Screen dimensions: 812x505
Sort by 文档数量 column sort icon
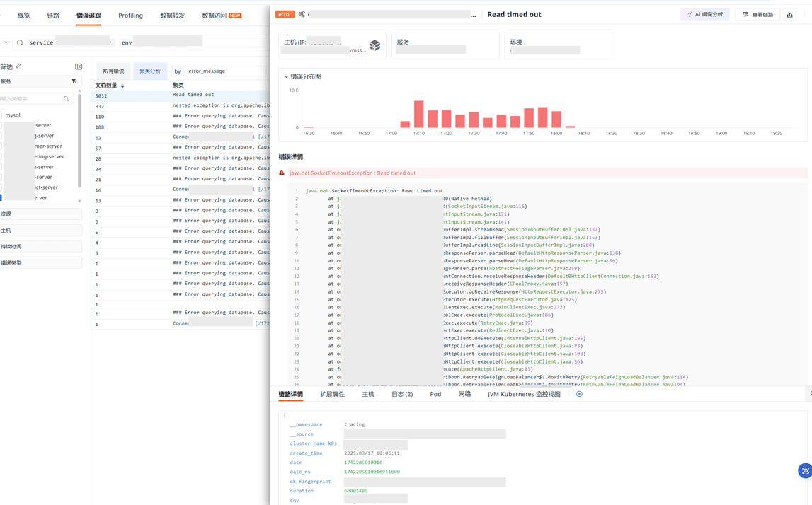pos(122,86)
